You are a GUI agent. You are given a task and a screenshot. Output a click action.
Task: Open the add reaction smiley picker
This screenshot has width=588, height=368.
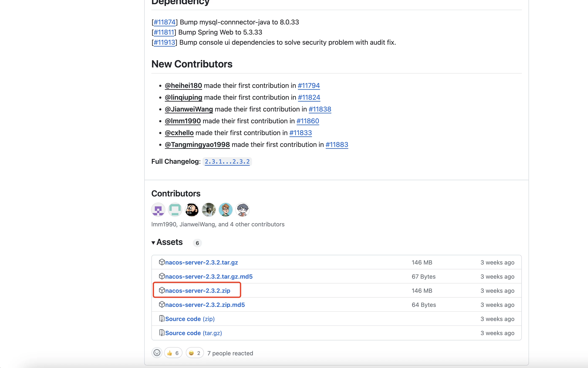point(157,353)
